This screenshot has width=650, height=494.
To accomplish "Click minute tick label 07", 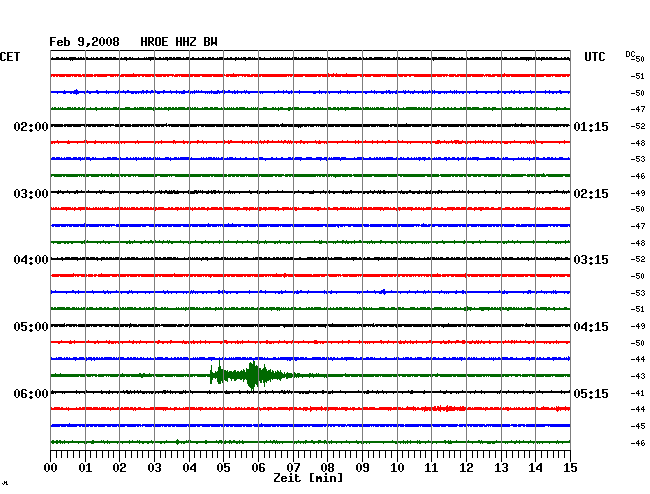I will [x=293, y=468].
